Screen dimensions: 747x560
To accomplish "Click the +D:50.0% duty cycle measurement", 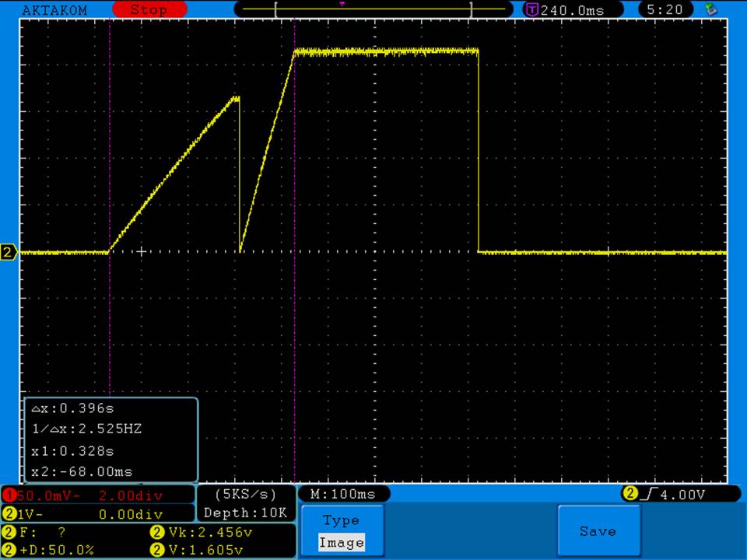I will pos(54,550).
